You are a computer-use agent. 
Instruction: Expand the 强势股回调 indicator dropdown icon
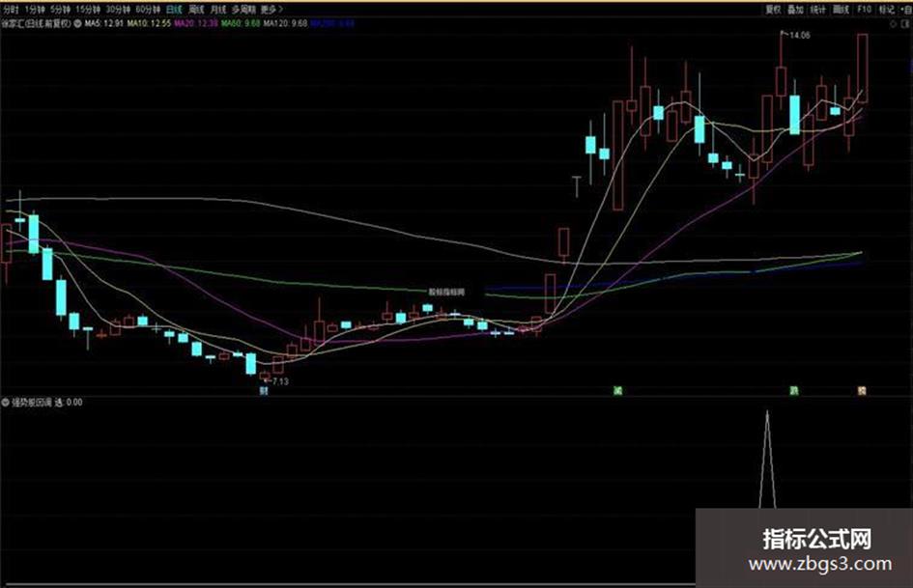[6, 403]
